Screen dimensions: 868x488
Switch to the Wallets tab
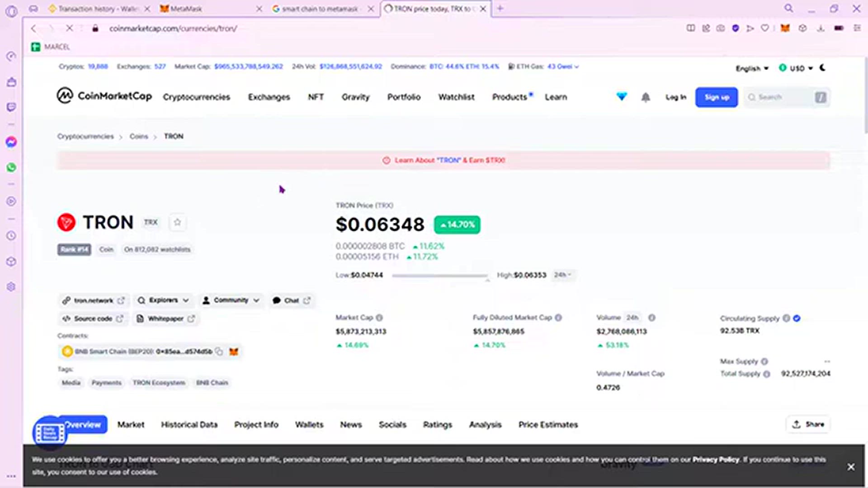[309, 424]
